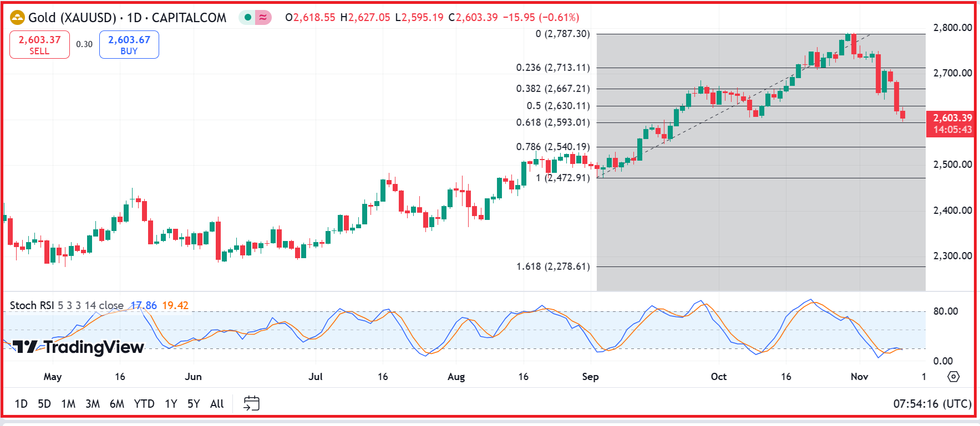Image resolution: width=980 pixels, height=426 pixels.
Task: Open the go-to-date calendar icon
Action: click(251, 403)
